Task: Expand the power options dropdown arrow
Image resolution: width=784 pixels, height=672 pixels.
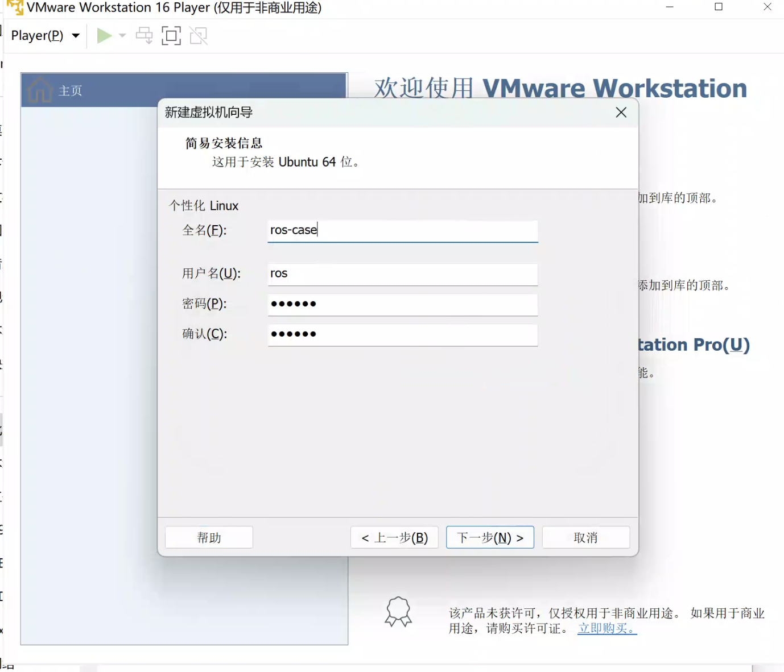Action: (x=122, y=36)
